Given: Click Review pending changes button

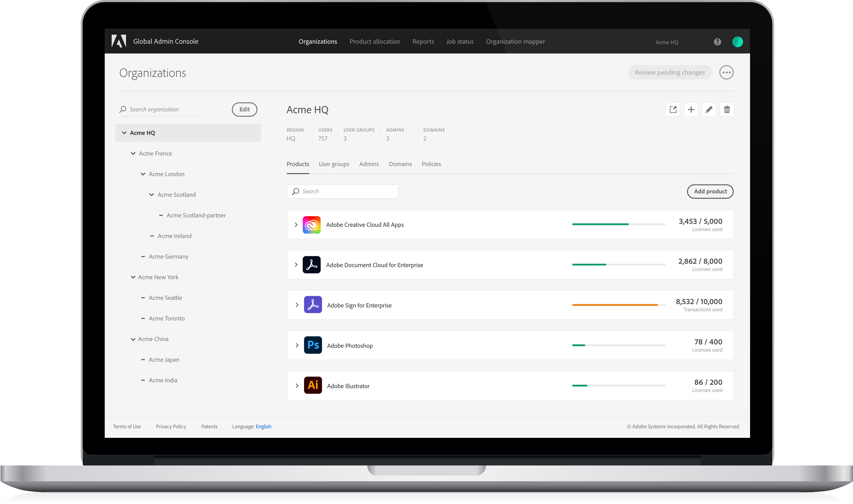Looking at the screenshot, I should (x=670, y=72).
